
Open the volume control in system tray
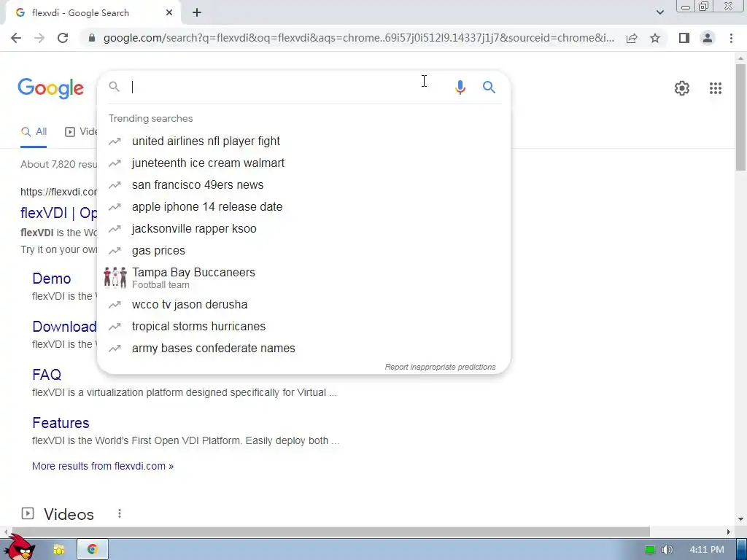click(x=667, y=550)
